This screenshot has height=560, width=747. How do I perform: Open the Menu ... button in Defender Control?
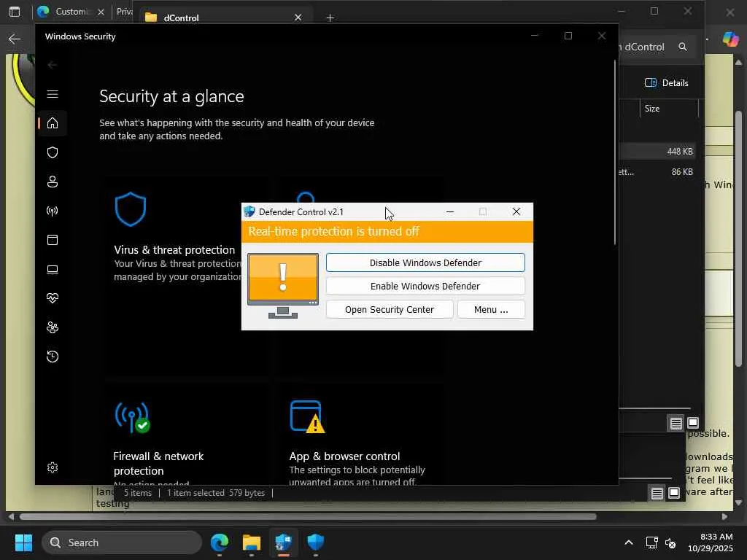491,309
